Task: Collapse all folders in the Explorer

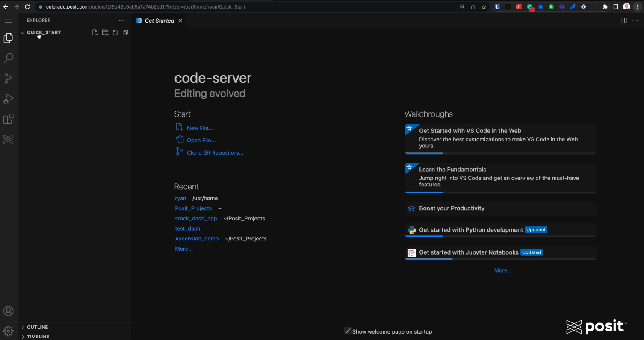Action: pyautogui.click(x=125, y=32)
